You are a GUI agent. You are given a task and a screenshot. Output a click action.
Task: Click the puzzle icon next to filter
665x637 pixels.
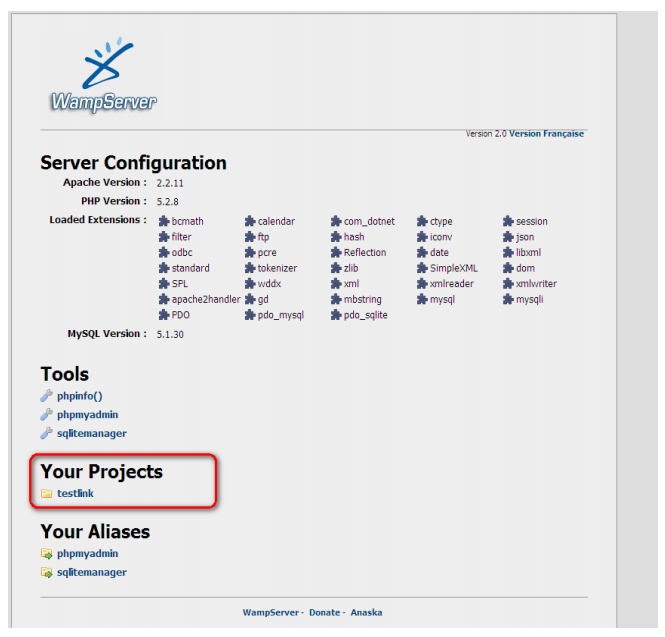(164, 237)
